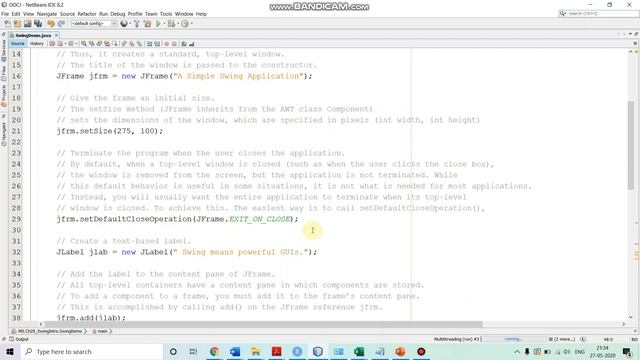Click the (2 more...) tasks link
The height and width of the screenshot is (360, 640).
(x=562, y=339)
